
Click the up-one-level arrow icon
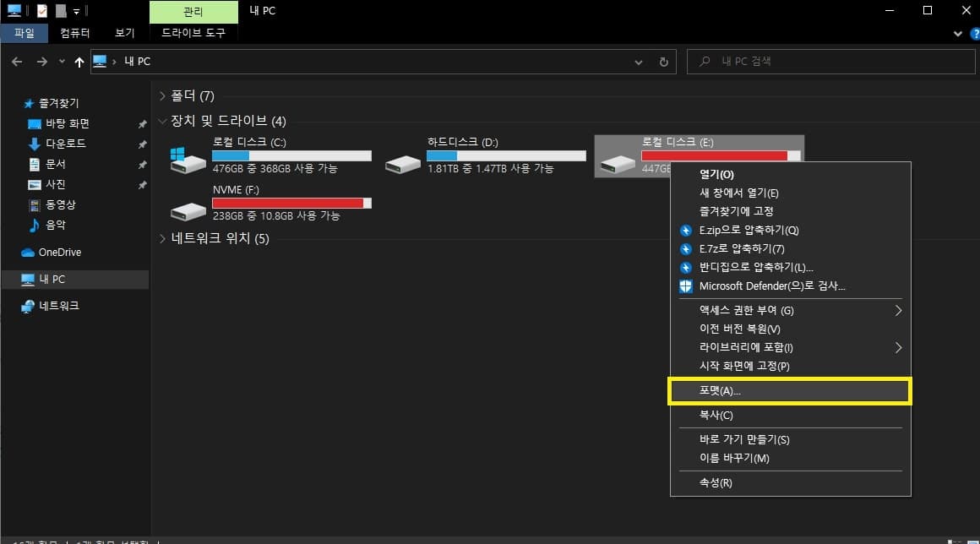coord(79,61)
